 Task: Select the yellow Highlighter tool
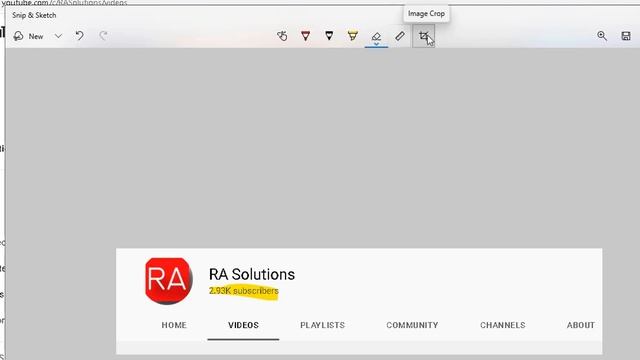pyautogui.click(x=353, y=36)
